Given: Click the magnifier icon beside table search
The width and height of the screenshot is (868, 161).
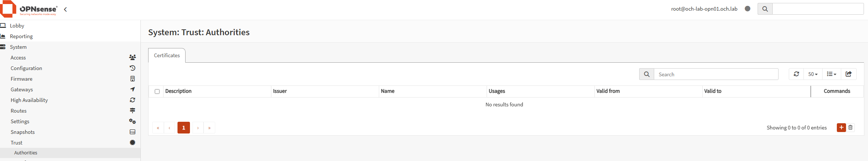Looking at the screenshot, I should click(x=647, y=74).
